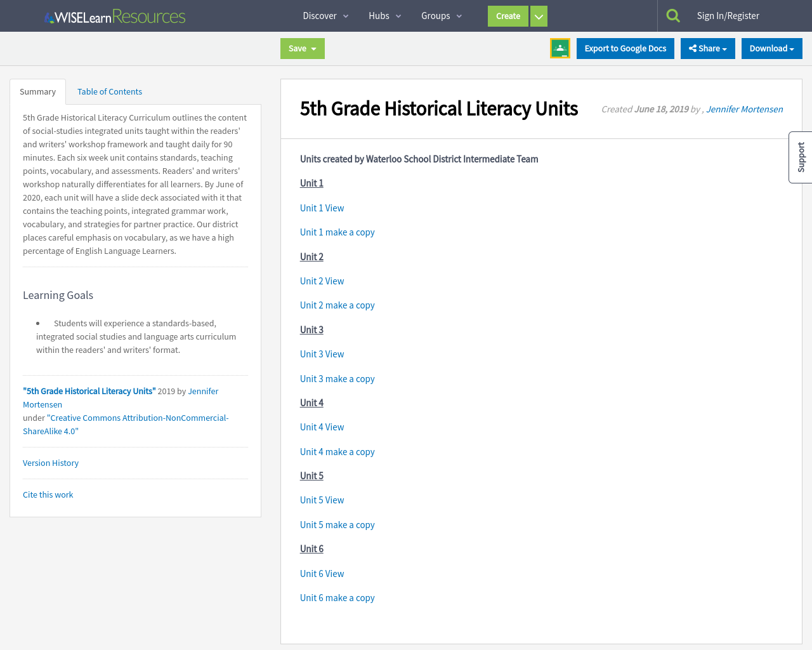Share to Google Classroom
Viewport: 812px width, 650px height.
click(x=561, y=48)
